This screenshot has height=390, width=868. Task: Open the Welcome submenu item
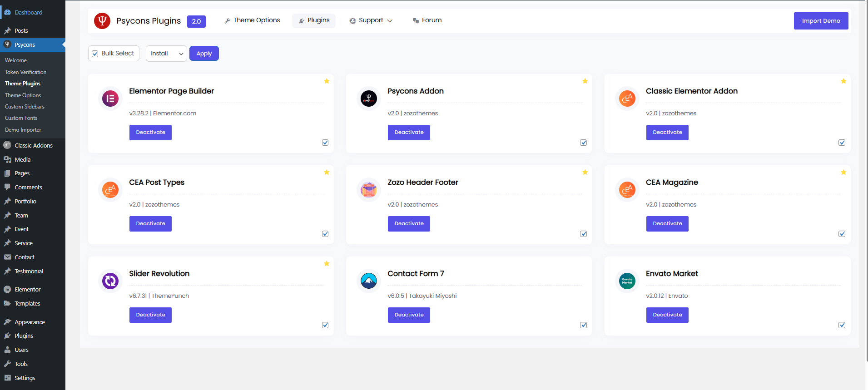pyautogui.click(x=16, y=60)
